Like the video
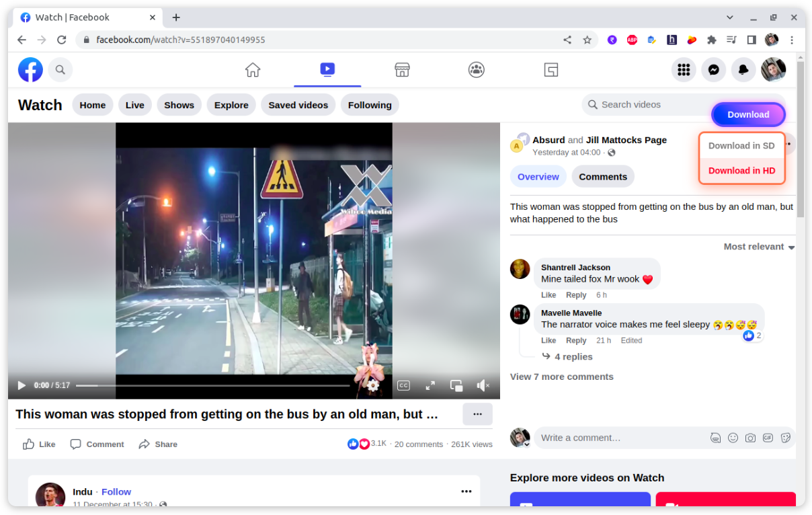 click(x=39, y=444)
